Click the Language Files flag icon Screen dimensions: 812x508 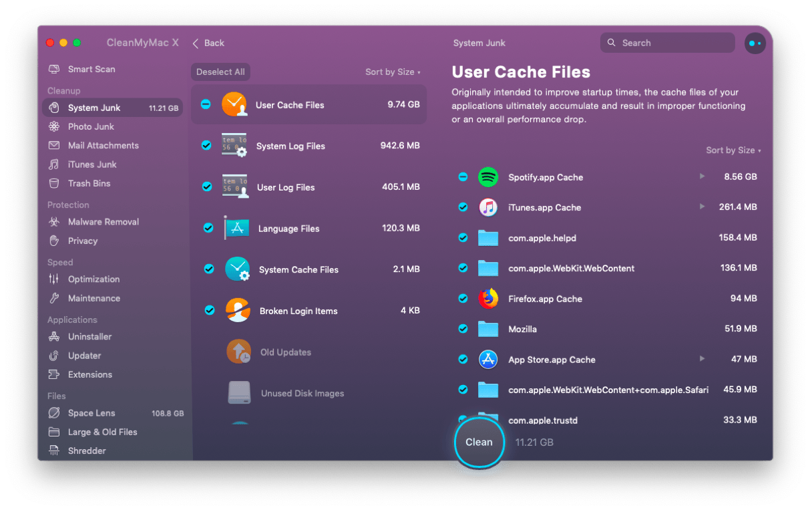pyautogui.click(x=236, y=228)
